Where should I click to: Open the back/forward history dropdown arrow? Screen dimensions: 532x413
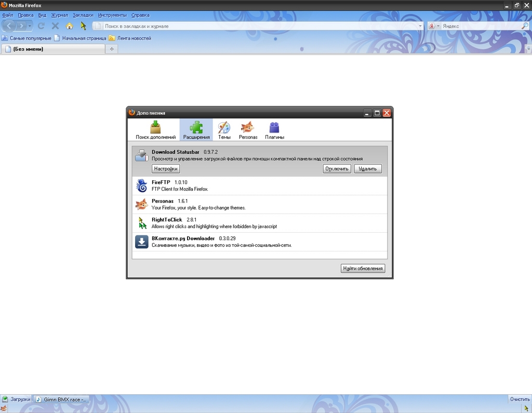(x=30, y=26)
